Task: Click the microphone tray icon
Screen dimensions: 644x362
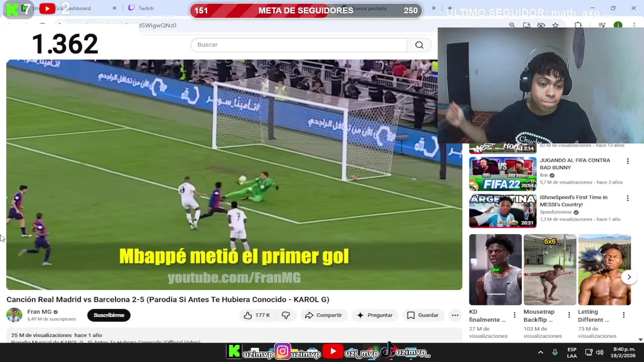Action: click(555, 352)
